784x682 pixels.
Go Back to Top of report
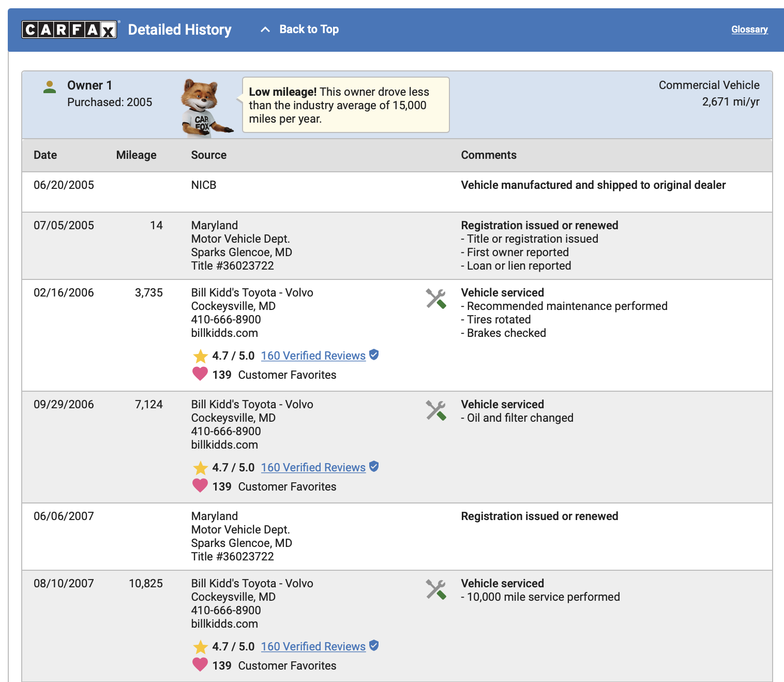point(309,29)
